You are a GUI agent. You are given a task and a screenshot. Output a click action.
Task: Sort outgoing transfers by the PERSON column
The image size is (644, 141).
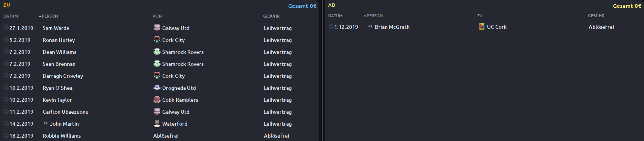tap(375, 16)
